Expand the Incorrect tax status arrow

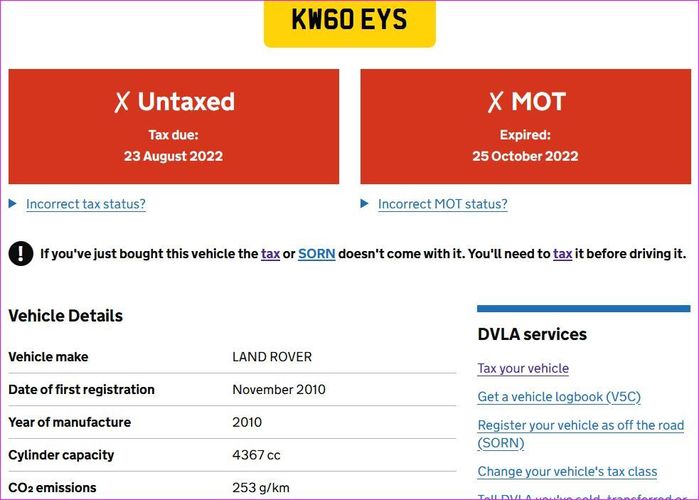click(x=12, y=204)
